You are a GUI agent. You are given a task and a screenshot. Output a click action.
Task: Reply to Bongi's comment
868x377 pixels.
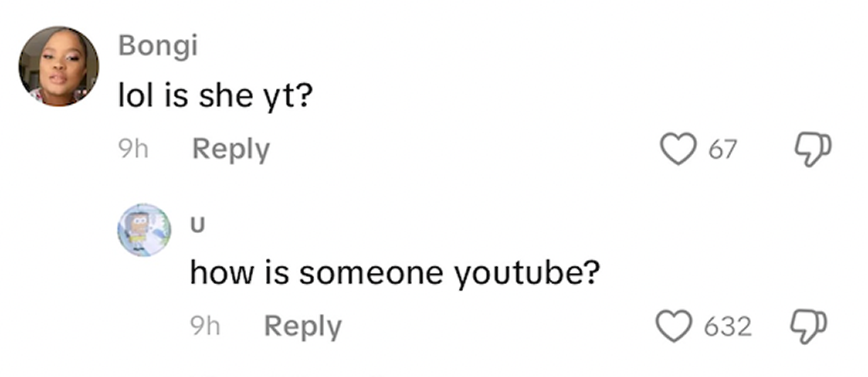coord(231,150)
